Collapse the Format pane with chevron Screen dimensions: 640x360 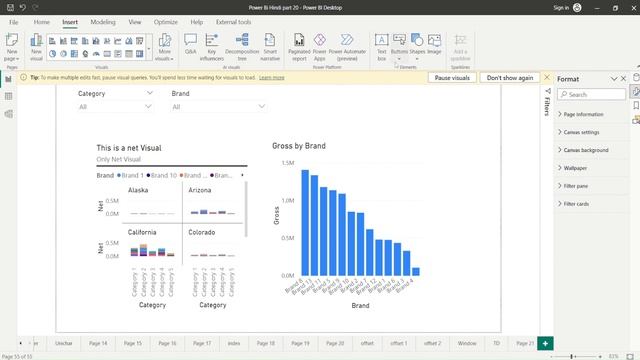614,79
